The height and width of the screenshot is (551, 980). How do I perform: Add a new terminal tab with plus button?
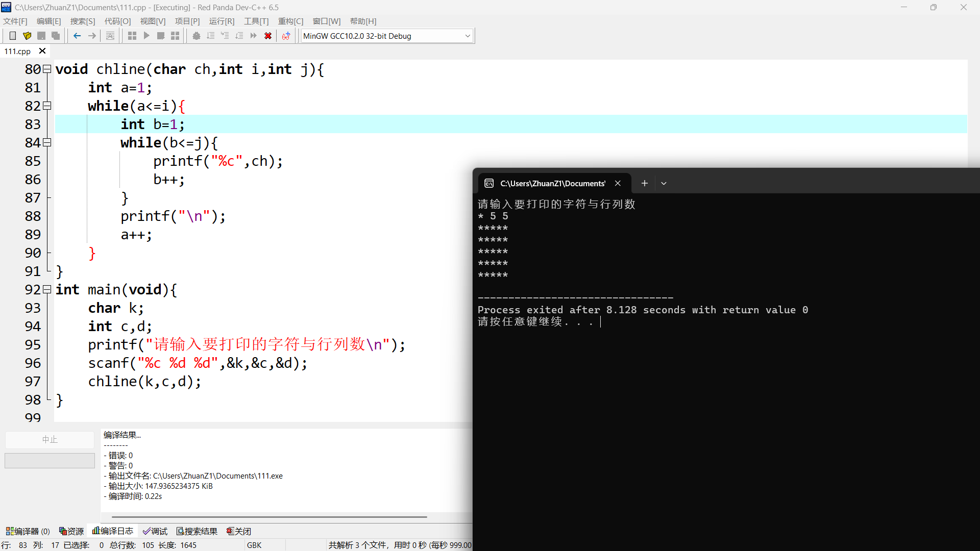(x=645, y=183)
